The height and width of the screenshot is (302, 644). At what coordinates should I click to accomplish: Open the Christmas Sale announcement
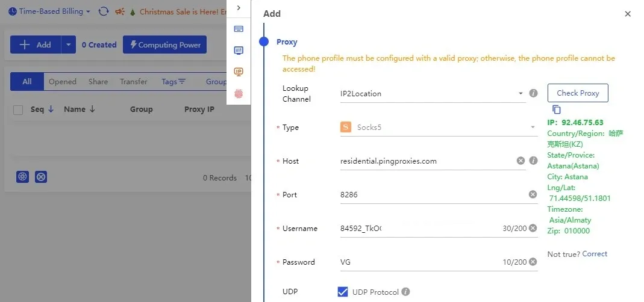tap(183, 12)
